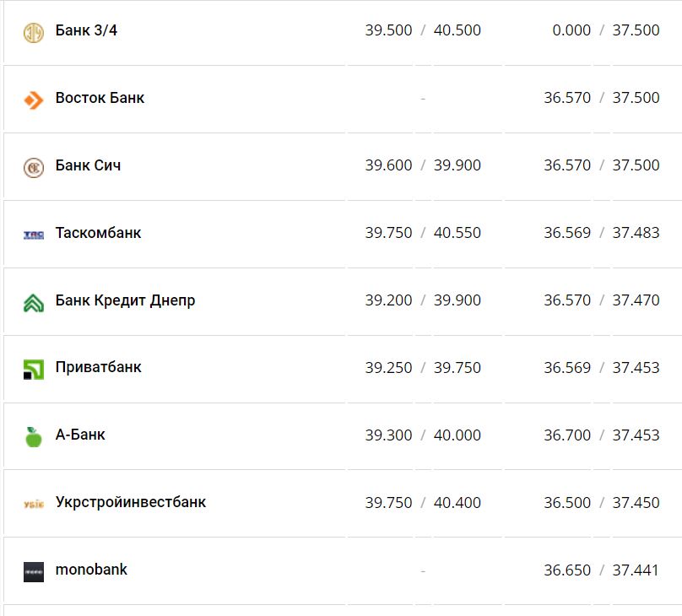Click the Таскомбанк TAC logo icon
682x616 pixels.
click(33, 235)
